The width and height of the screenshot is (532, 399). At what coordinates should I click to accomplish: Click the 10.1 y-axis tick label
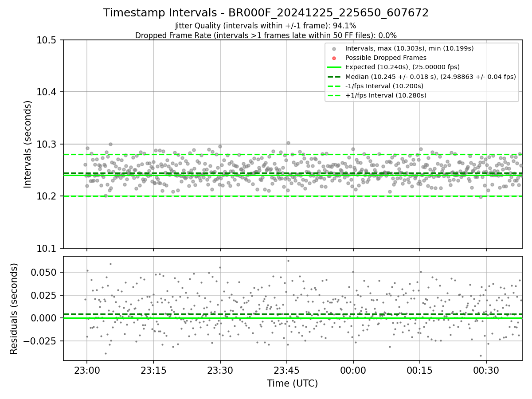pyautogui.click(x=47, y=248)
